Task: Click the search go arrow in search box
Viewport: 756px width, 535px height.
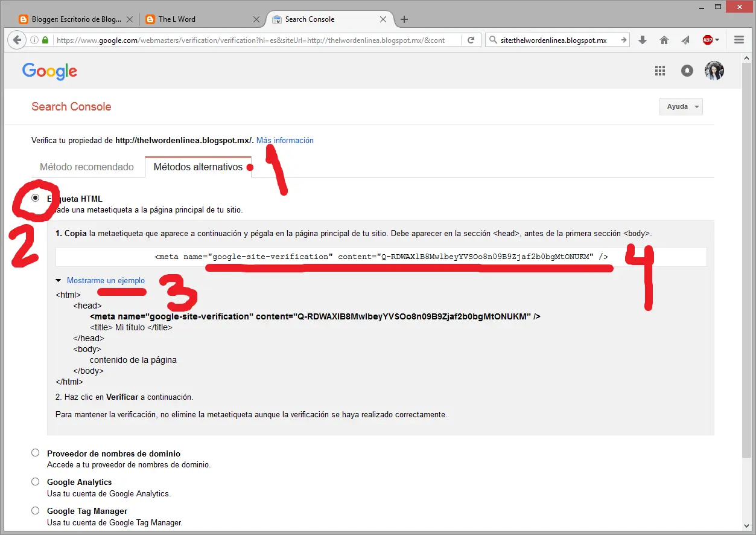Action: click(623, 40)
